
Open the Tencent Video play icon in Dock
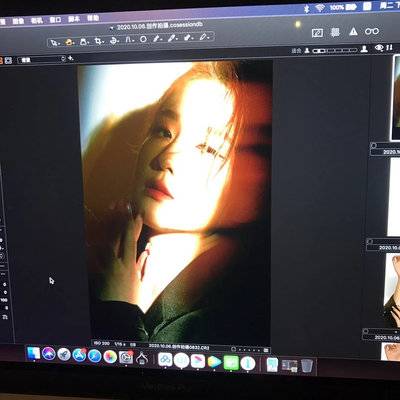[215, 361]
